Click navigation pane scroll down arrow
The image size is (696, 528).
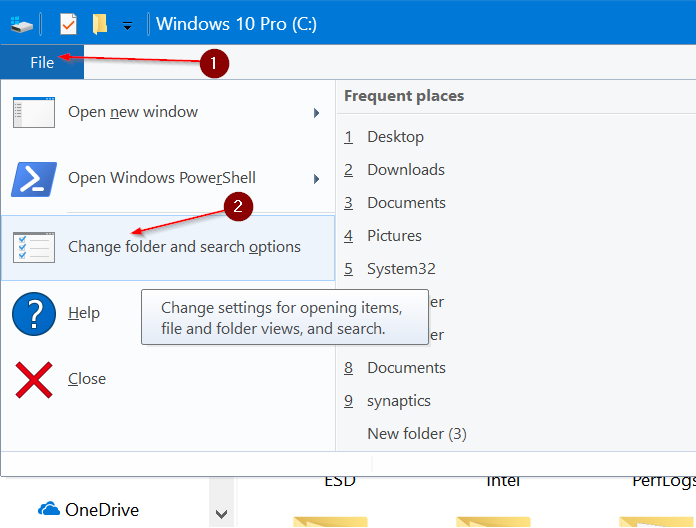tap(221, 514)
